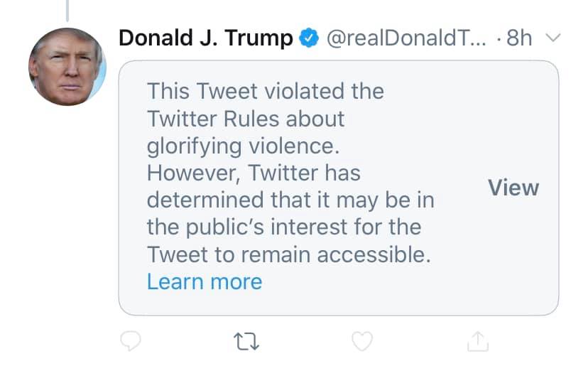Click the 'Twitter Rules about' text line
Viewport: 588px width, 366px height.
pos(246,119)
